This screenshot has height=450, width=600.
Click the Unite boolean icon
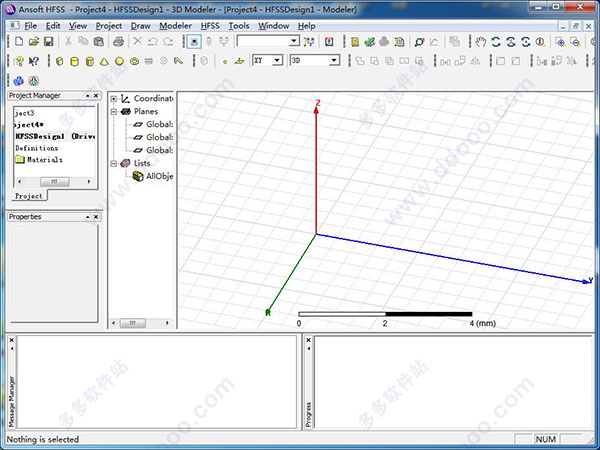pyautogui.click(x=360, y=61)
